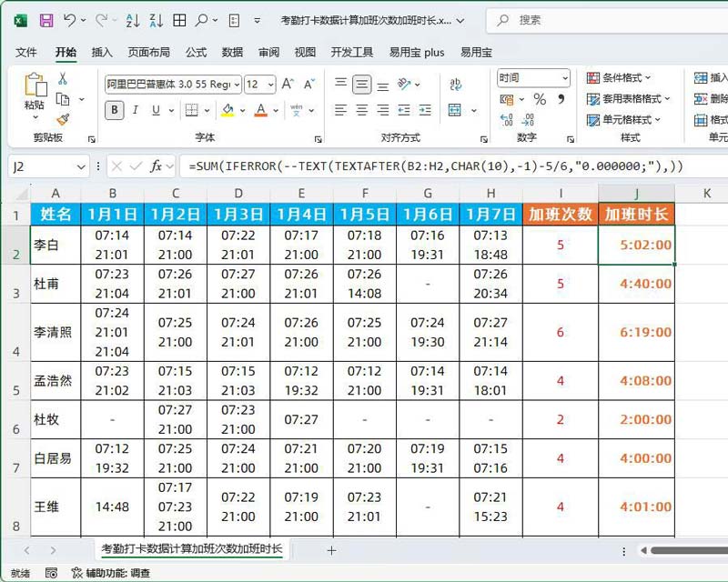
Task: Expand the border style dropdown arrow
Action: click(x=207, y=110)
